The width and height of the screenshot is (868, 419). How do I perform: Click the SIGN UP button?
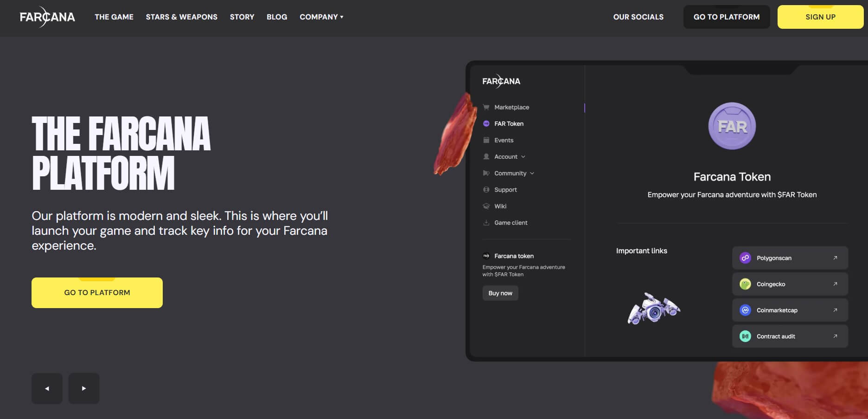pyautogui.click(x=820, y=17)
